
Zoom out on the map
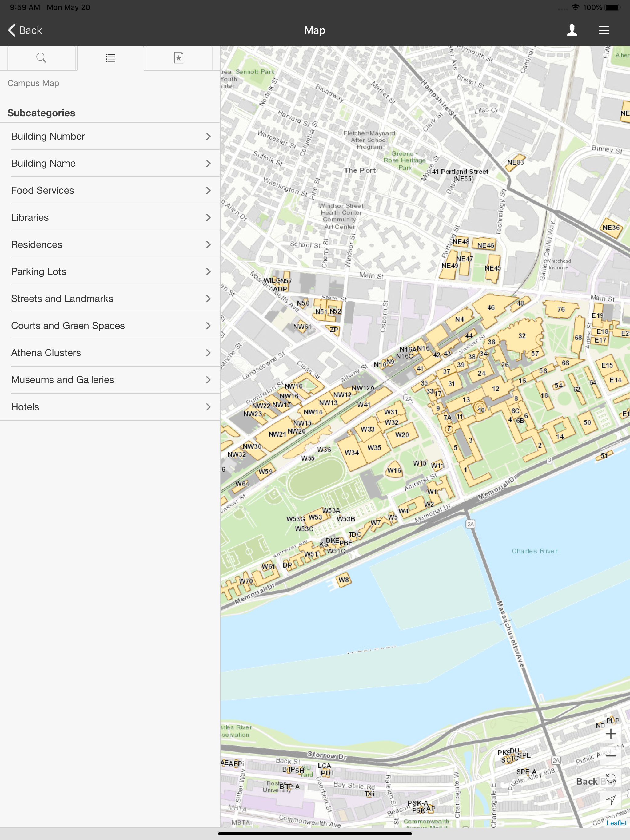click(x=611, y=756)
